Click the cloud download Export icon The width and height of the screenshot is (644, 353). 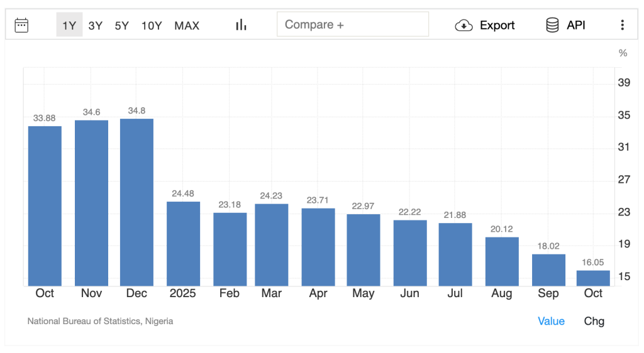click(464, 25)
